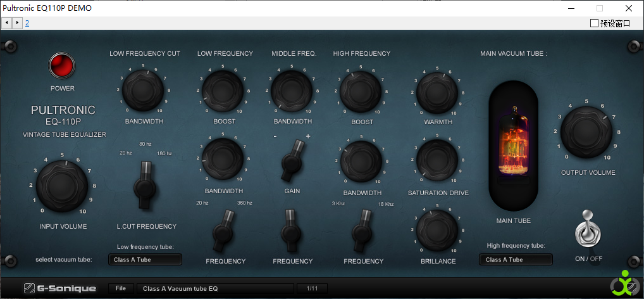Viewport: 644px width, 299px height.
Task: Toggle the low FREQUENCY lever switch
Action: (223, 231)
